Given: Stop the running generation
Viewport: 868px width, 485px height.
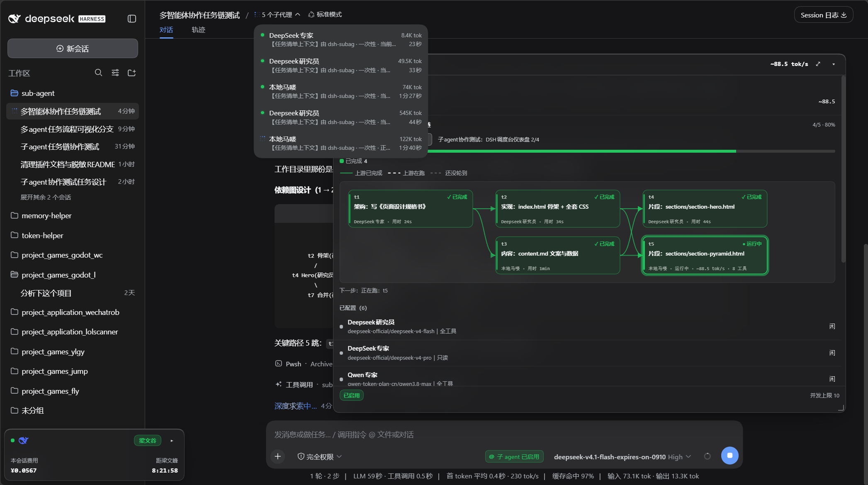Looking at the screenshot, I should 730,456.
